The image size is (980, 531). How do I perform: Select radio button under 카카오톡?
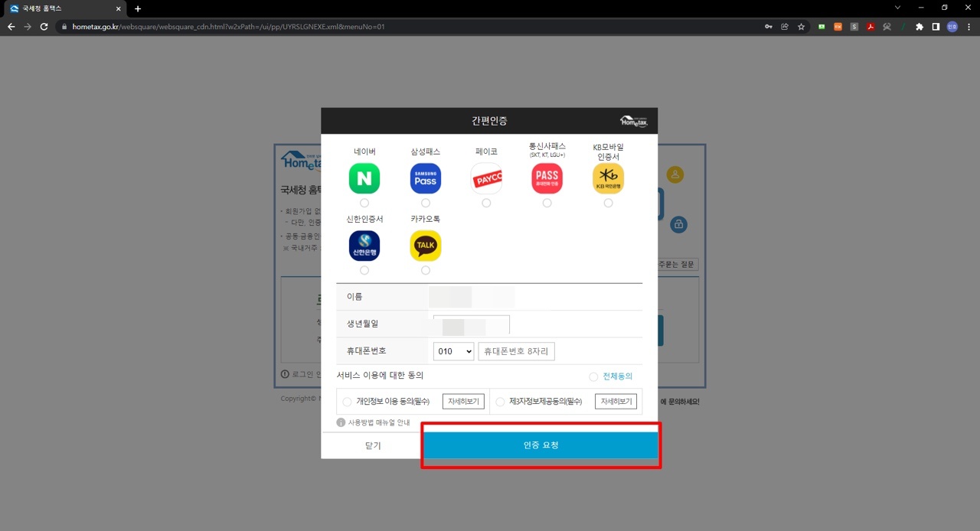click(426, 270)
